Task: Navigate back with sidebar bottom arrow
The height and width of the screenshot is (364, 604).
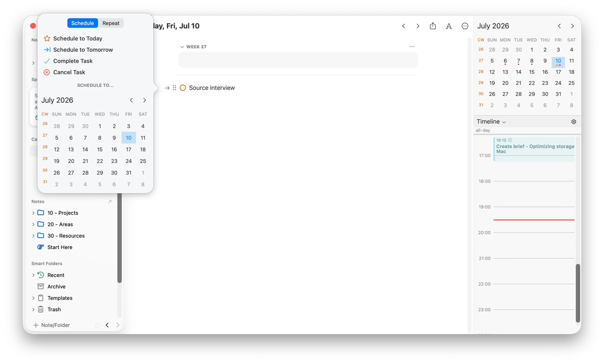Action: 107,325
